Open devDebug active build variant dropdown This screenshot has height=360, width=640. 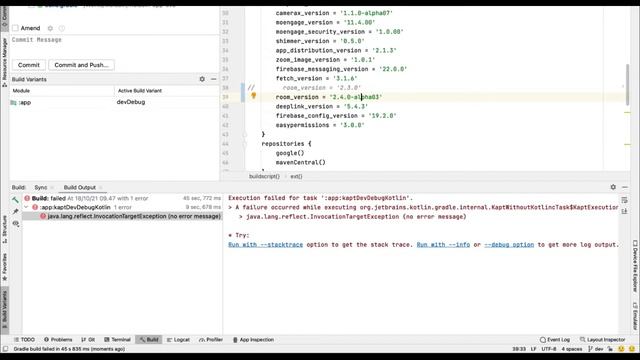click(167, 102)
